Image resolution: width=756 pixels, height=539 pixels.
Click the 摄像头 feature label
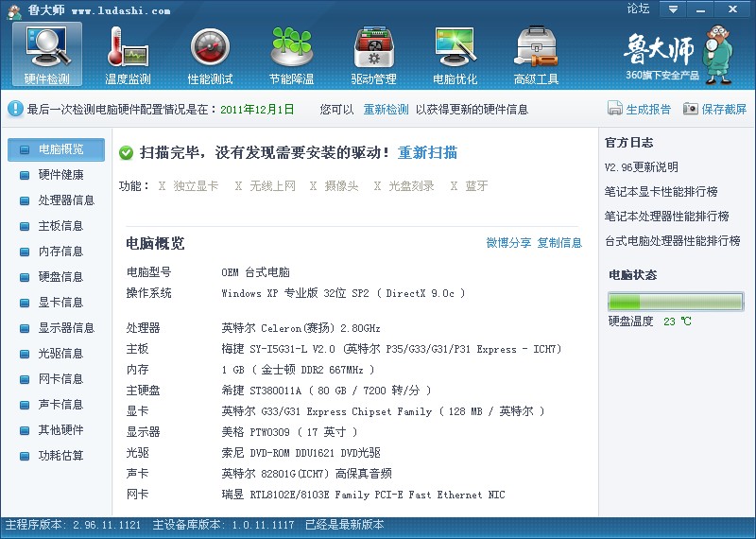(x=341, y=185)
